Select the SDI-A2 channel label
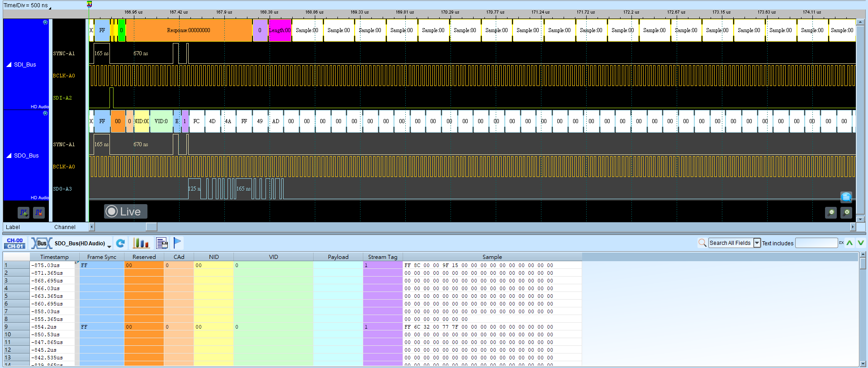 pos(62,98)
